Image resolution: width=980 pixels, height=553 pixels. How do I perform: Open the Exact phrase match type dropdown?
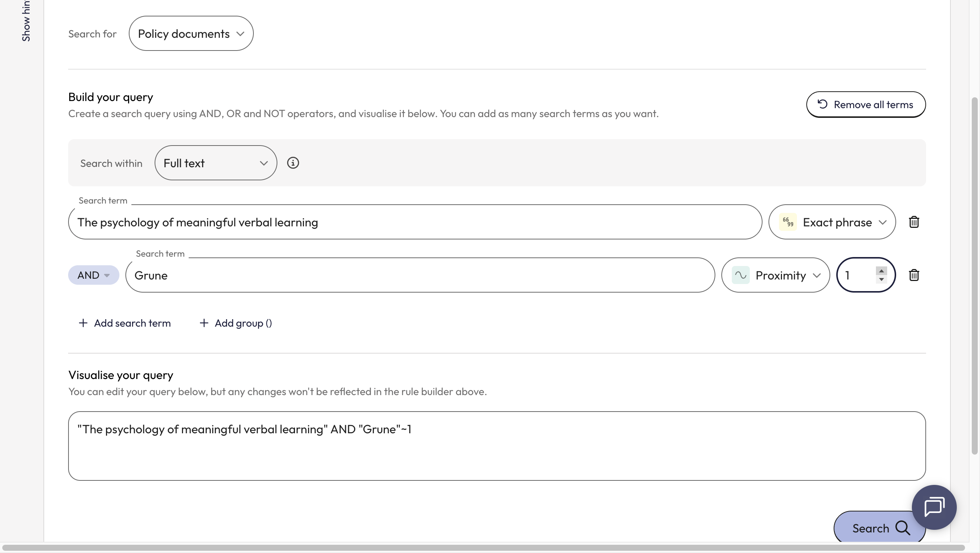[x=832, y=222]
